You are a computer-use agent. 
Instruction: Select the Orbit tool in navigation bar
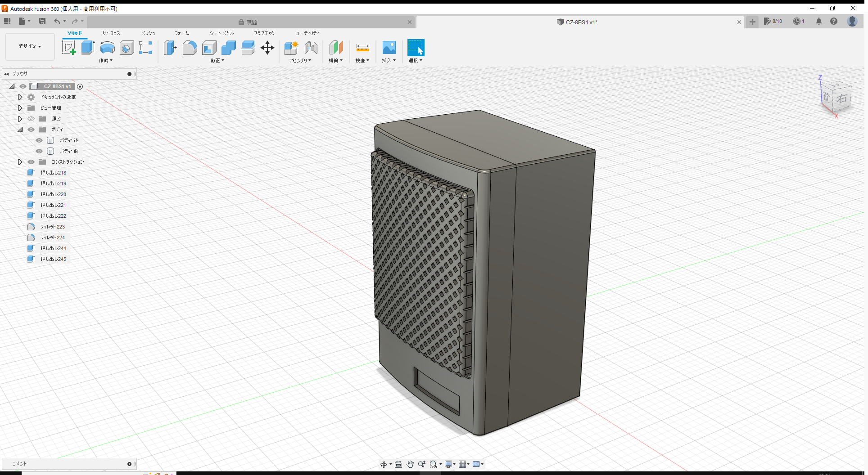[x=384, y=464]
